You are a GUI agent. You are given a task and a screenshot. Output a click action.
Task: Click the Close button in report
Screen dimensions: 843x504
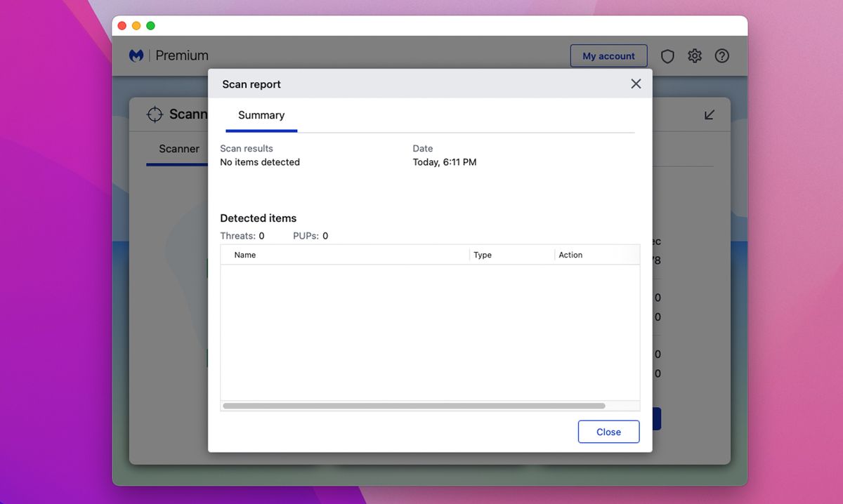point(608,432)
